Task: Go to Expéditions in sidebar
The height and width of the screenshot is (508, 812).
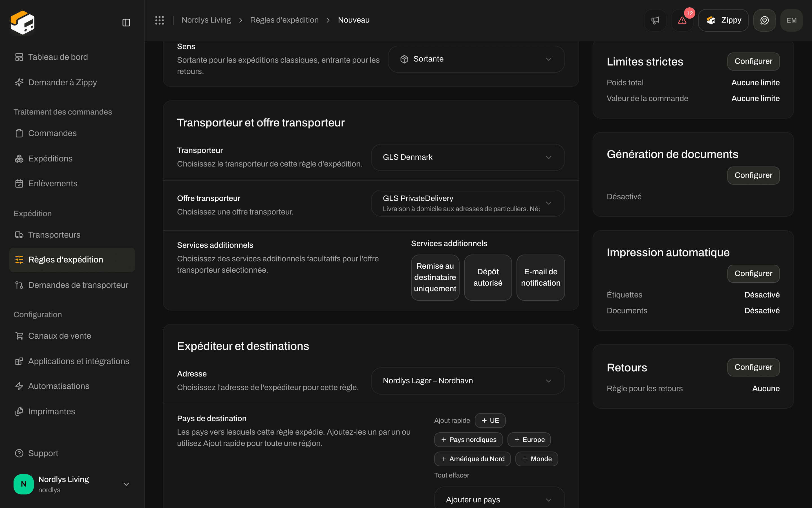Action: [72, 159]
